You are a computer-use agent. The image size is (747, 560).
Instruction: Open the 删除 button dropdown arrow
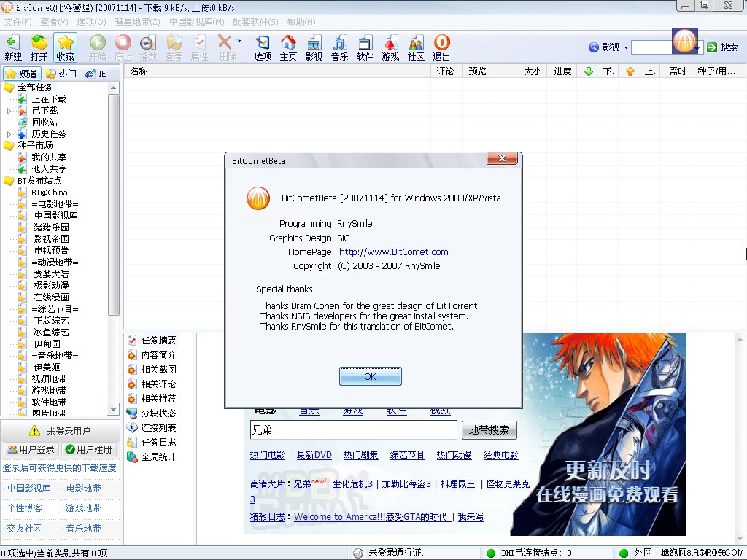tap(239, 42)
